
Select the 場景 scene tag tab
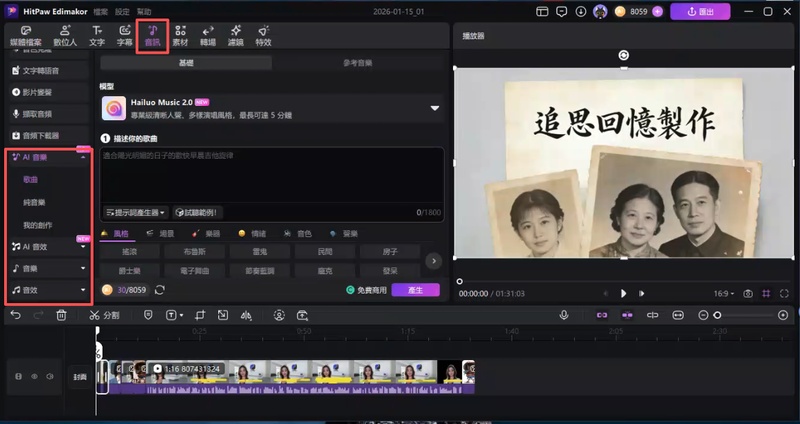click(x=160, y=234)
